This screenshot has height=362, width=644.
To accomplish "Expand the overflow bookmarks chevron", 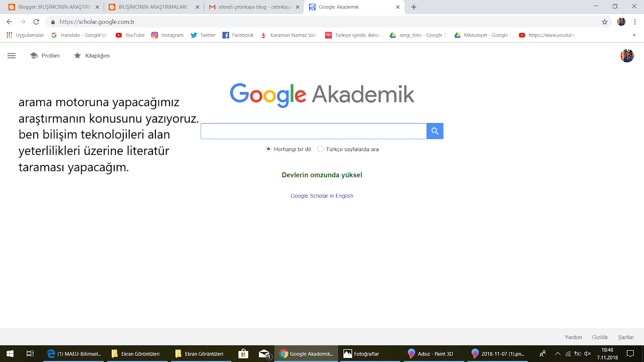I will [634, 35].
